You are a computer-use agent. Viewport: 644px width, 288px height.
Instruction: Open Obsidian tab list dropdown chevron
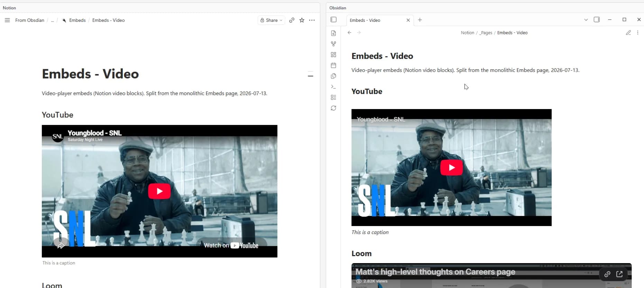586,20
